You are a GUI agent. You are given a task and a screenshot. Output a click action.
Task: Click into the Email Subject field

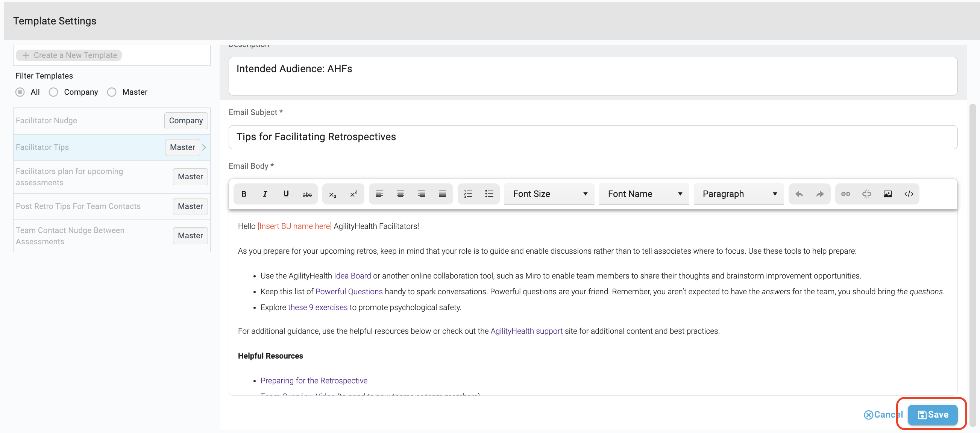(x=593, y=137)
